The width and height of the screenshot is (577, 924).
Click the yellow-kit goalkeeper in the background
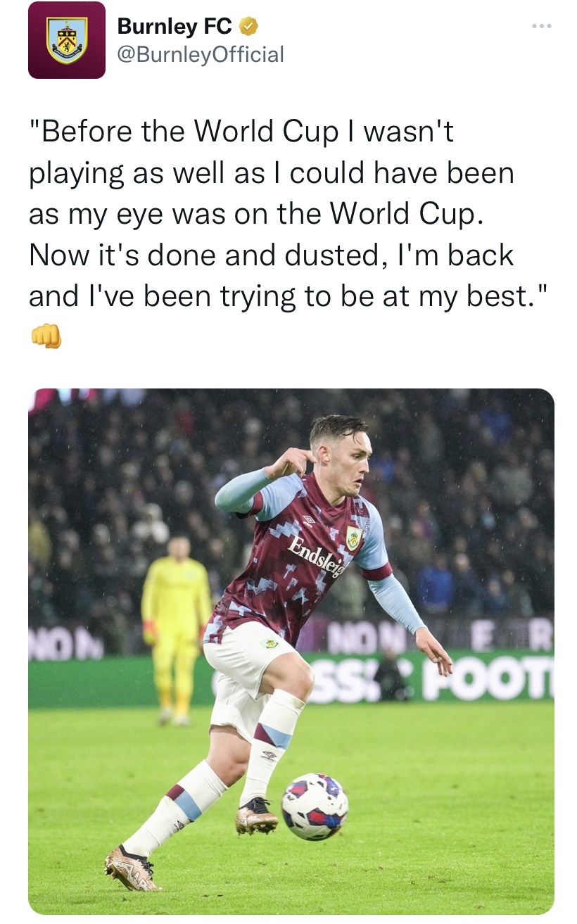pos(175,628)
